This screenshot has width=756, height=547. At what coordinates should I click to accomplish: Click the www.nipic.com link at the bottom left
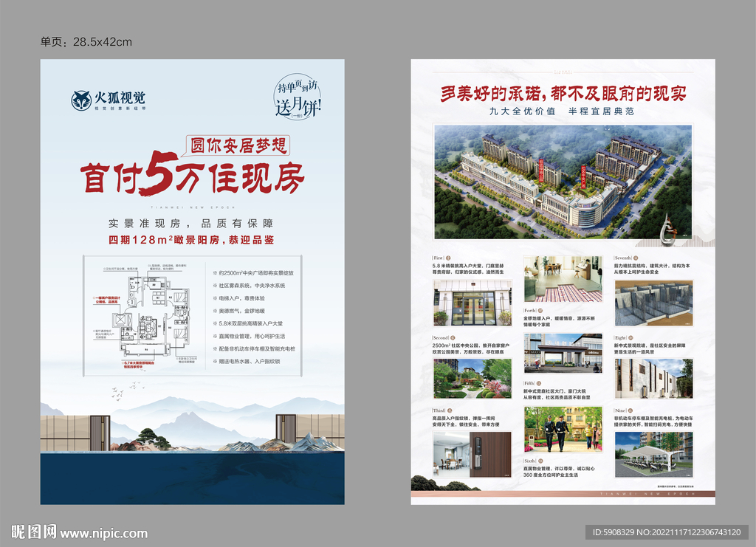(103, 534)
